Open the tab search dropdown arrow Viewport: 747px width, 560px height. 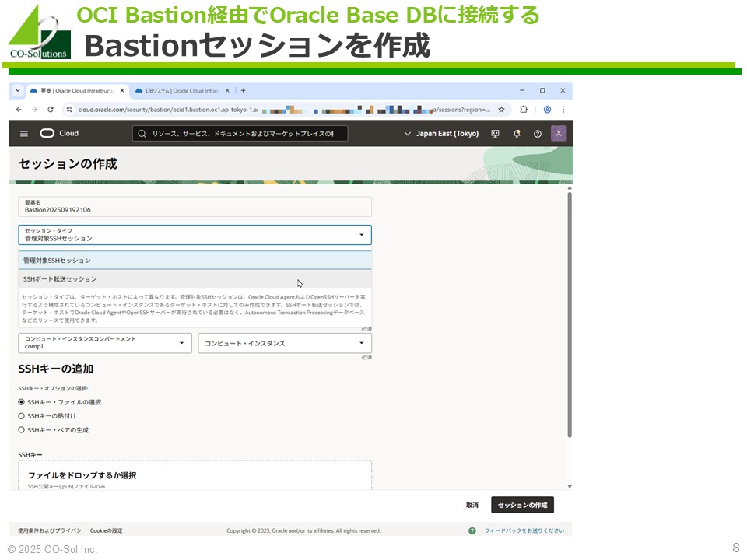click(18, 90)
